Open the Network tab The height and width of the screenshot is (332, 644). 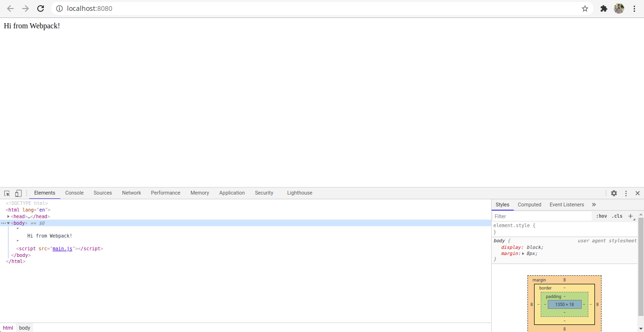[x=132, y=193]
